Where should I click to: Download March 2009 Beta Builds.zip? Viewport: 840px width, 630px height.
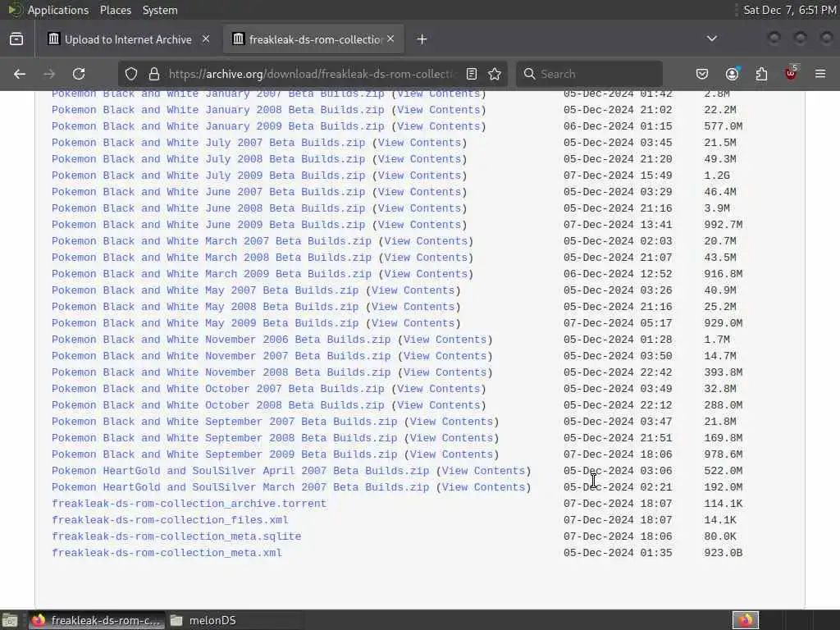[211, 274]
